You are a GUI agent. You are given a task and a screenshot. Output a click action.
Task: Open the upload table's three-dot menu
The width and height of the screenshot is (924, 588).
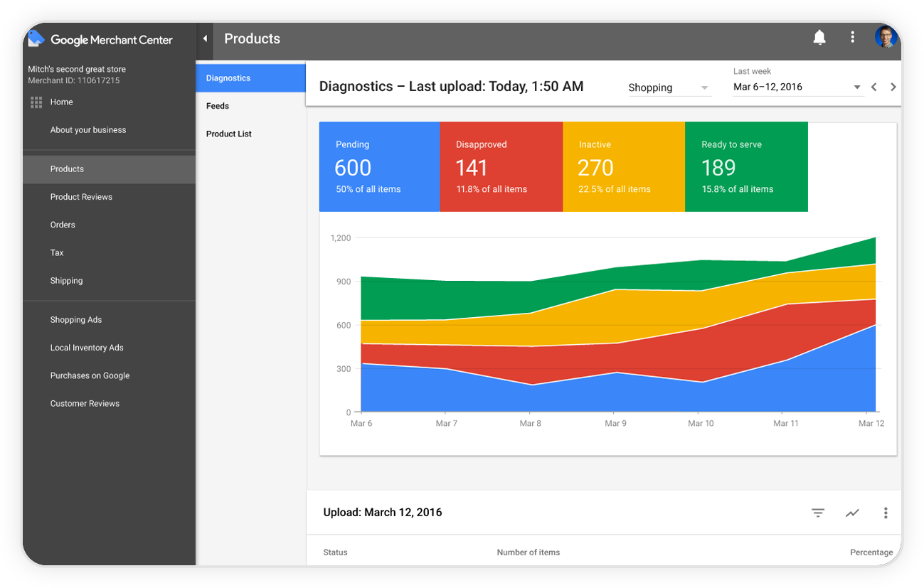(x=886, y=513)
